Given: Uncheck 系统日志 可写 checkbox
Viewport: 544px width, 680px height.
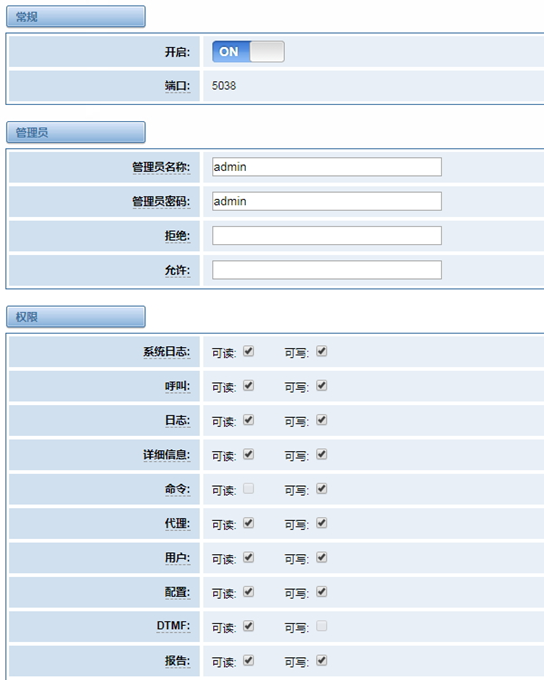Looking at the screenshot, I should pos(321,351).
